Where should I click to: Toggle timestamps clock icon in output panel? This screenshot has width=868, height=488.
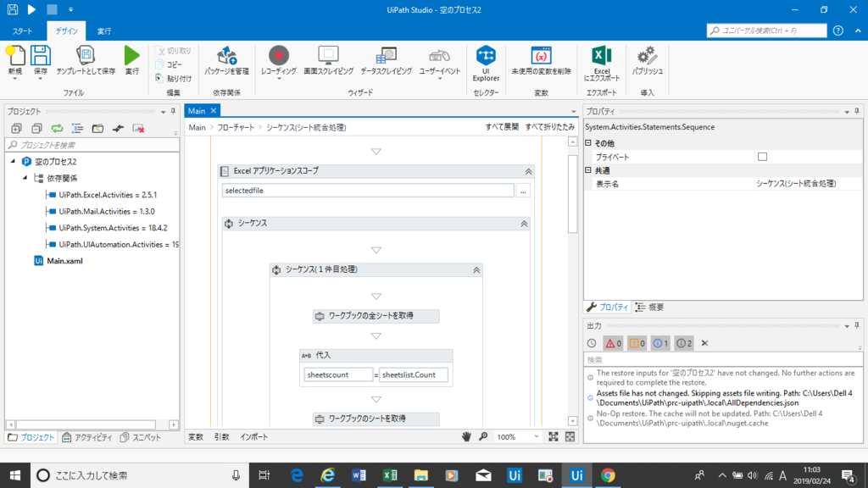coord(592,343)
